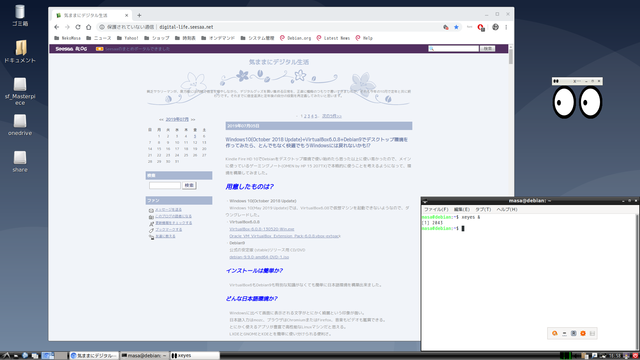Open the browser three-dot menu
640x360 pixels.
506,27
